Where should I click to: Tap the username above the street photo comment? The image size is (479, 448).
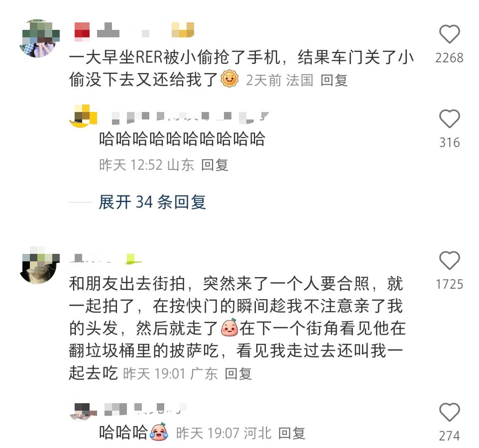[106, 258]
